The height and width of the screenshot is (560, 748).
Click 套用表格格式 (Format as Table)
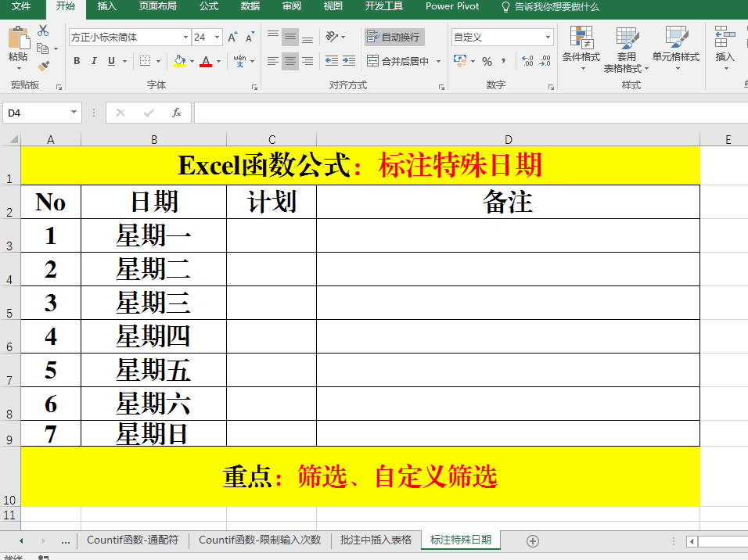pos(628,48)
